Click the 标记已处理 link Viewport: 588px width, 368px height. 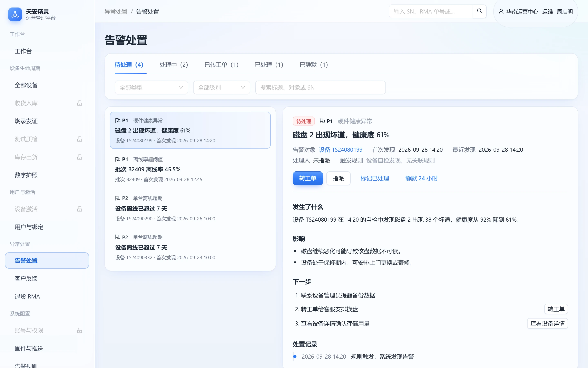tap(375, 178)
